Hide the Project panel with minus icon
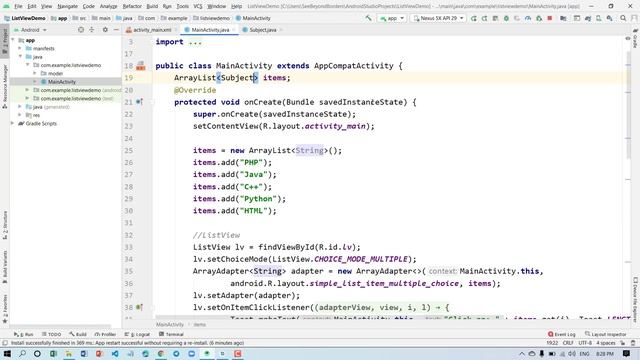This screenshot has width=640, height=360. click(x=116, y=30)
